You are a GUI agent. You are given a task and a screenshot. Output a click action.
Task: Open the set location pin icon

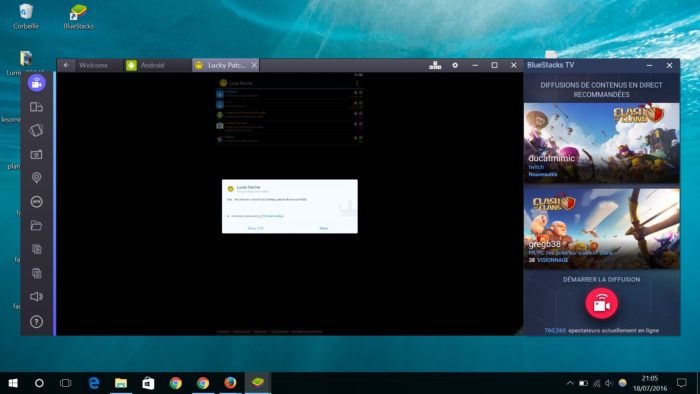(36, 178)
